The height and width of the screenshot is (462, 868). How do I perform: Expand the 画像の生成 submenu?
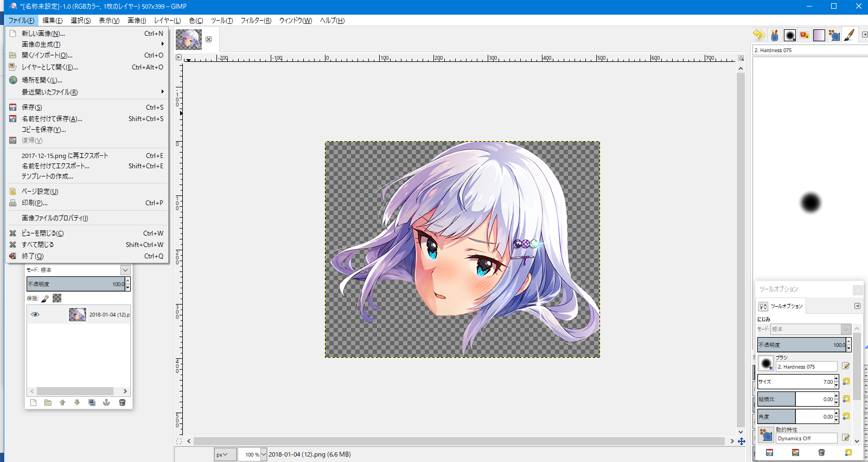(87, 44)
